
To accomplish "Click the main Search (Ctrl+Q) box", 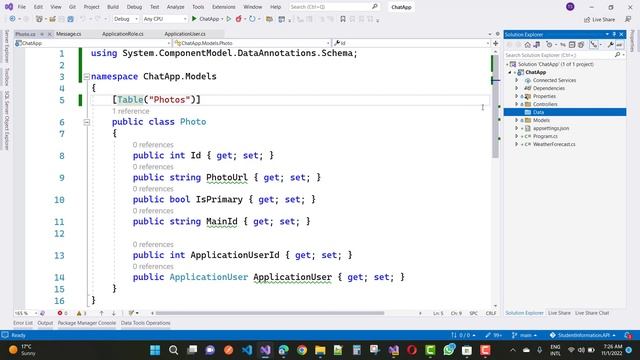I will point(334,7).
